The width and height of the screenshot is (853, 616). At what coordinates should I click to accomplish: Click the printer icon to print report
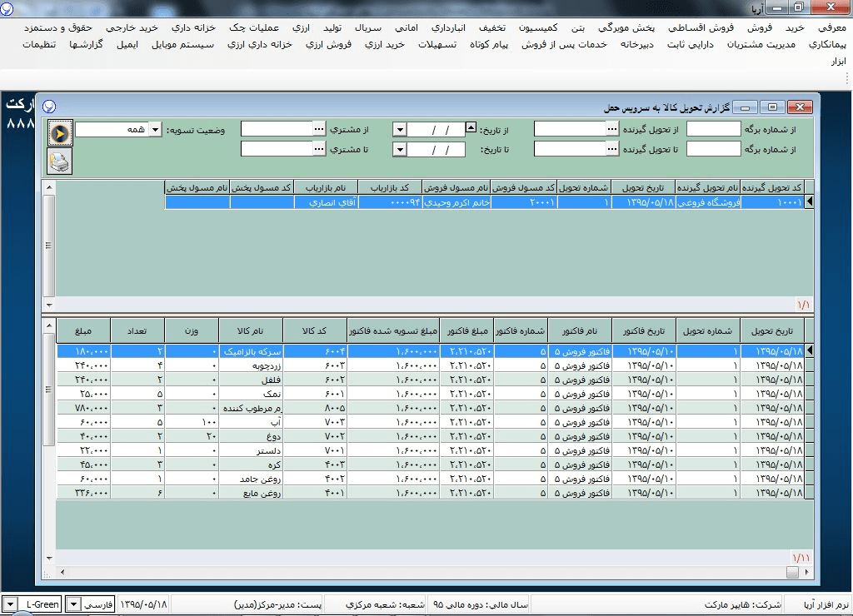pos(61,161)
